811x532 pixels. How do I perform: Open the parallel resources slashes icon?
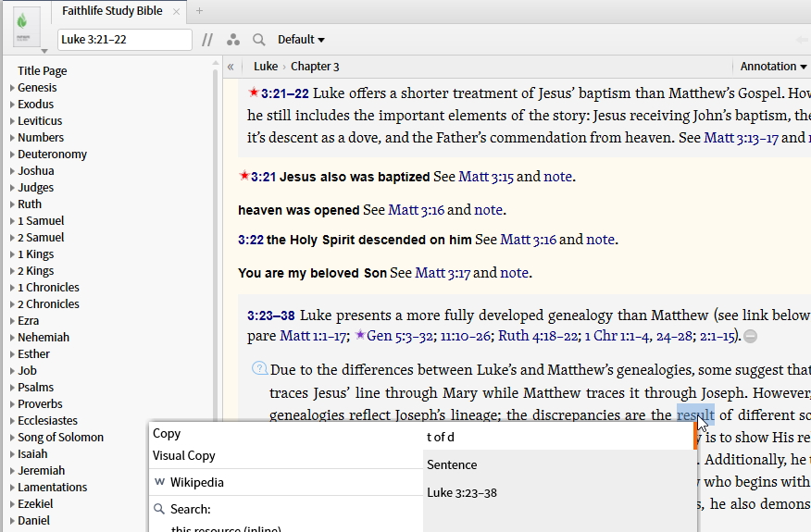click(x=207, y=40)
